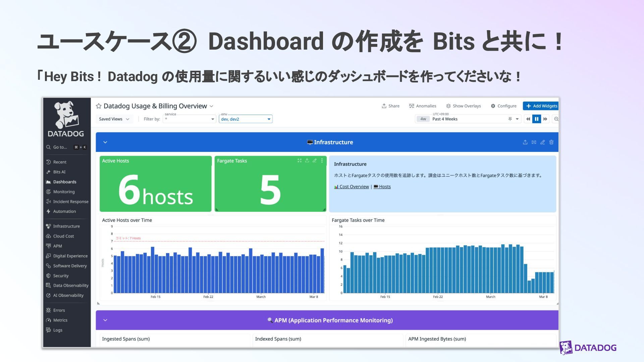
Task: Open the Saved Views dropdown
Action: coord(114,119)
